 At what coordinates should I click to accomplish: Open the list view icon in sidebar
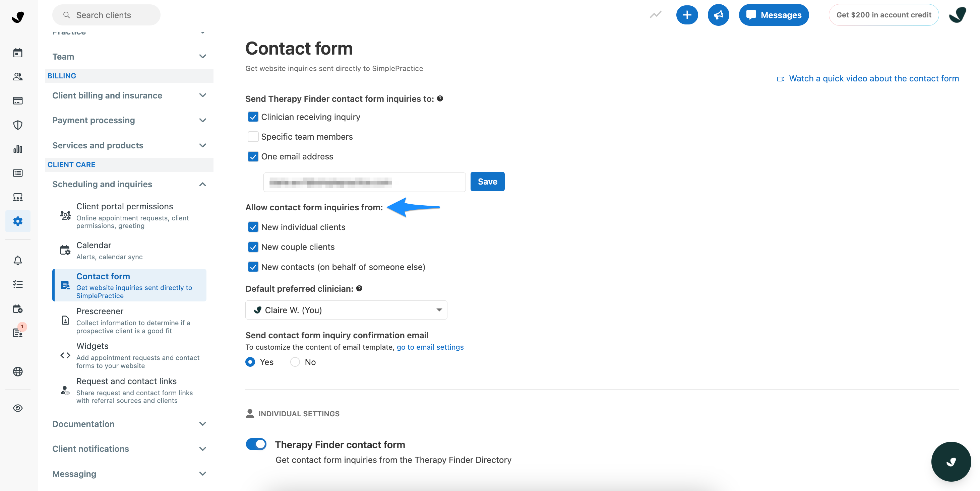[x=17, y=173]
